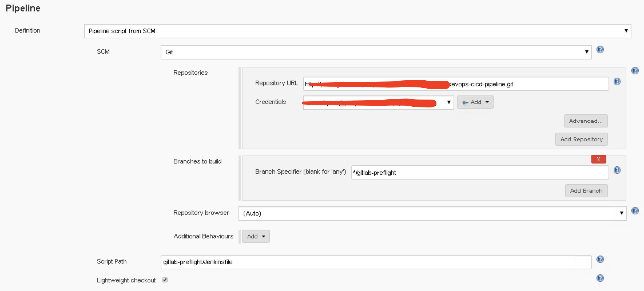Click into the Script Path field
The image size is (644, 291).
click(x=376, y=262)
